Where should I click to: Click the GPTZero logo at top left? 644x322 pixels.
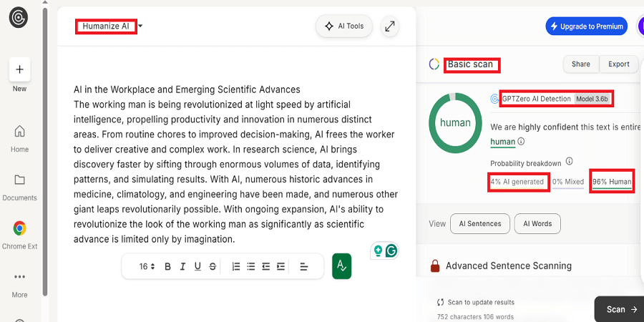pos(19,19)
